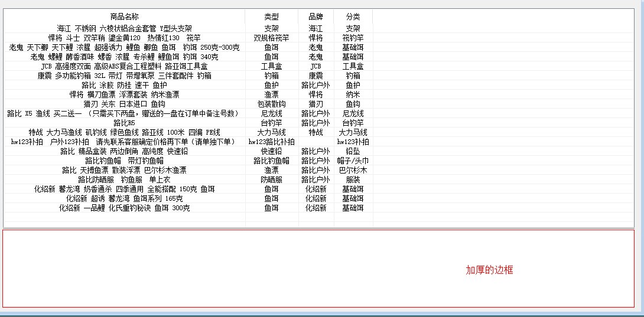The image size is (644, 317).
Task: Select the 路比钓鱼帽 带灯钓鱼帽 product name
Action: (125, 161)
